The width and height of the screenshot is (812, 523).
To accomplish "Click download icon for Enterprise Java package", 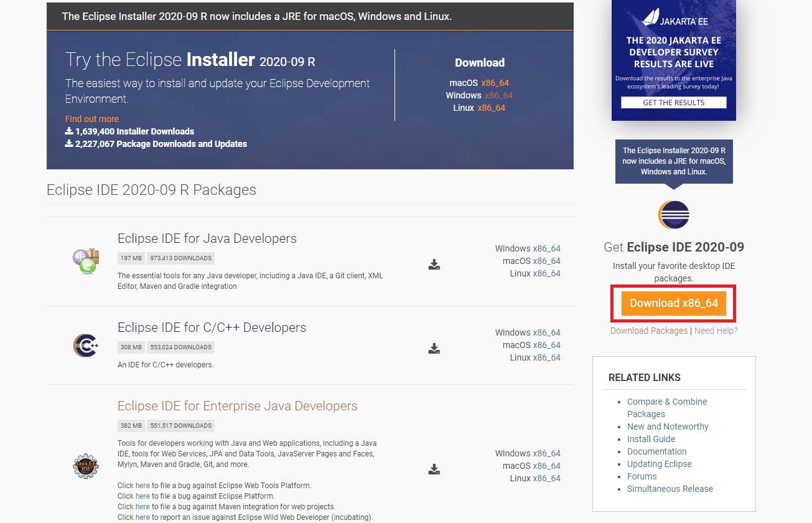I will tap(434, 469).
